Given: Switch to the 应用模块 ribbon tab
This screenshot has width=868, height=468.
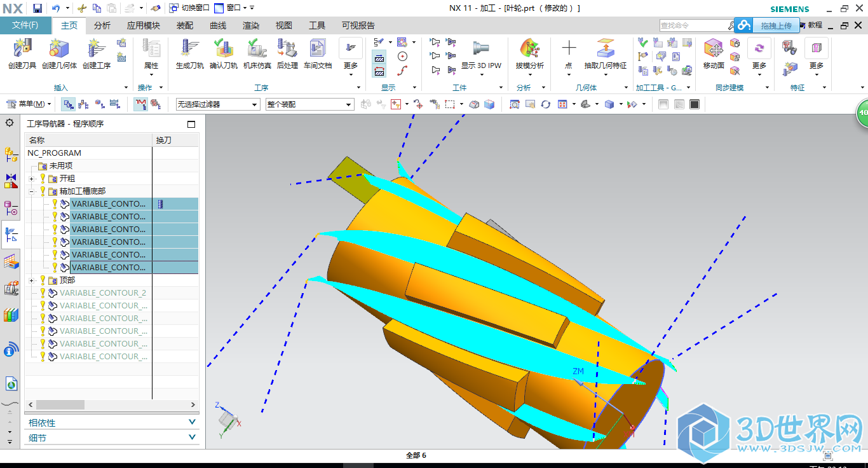Looking at the screenshot, I should [x=144, y=25].
